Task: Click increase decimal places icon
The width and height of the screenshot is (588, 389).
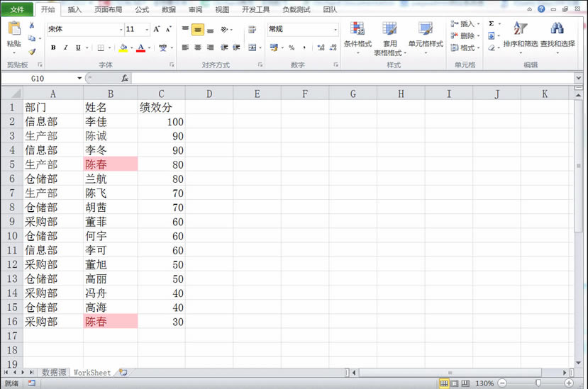Action: 321,47
